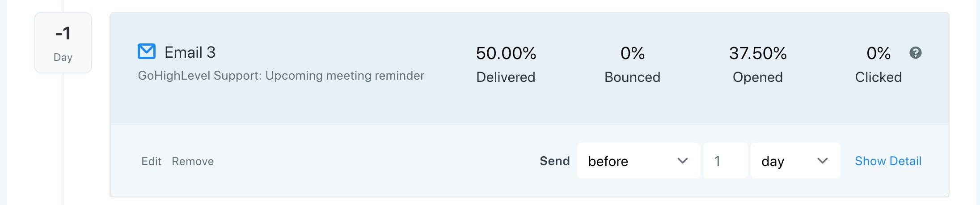Open the 'day' time unit dropdown
The image size is (980, 205).
coord(795,161)
